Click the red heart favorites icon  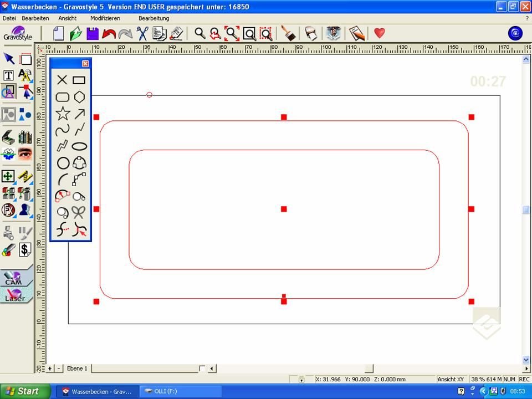tap(380, 33)
